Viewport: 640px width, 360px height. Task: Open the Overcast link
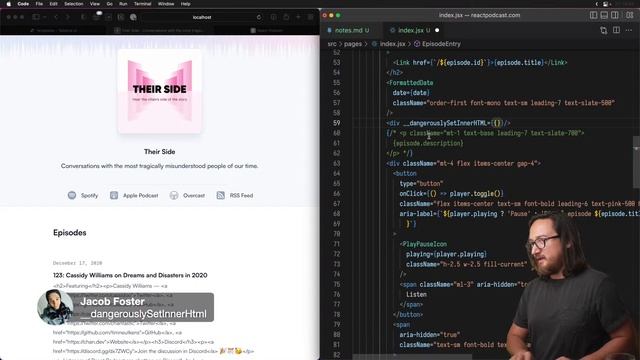(187, 196)
